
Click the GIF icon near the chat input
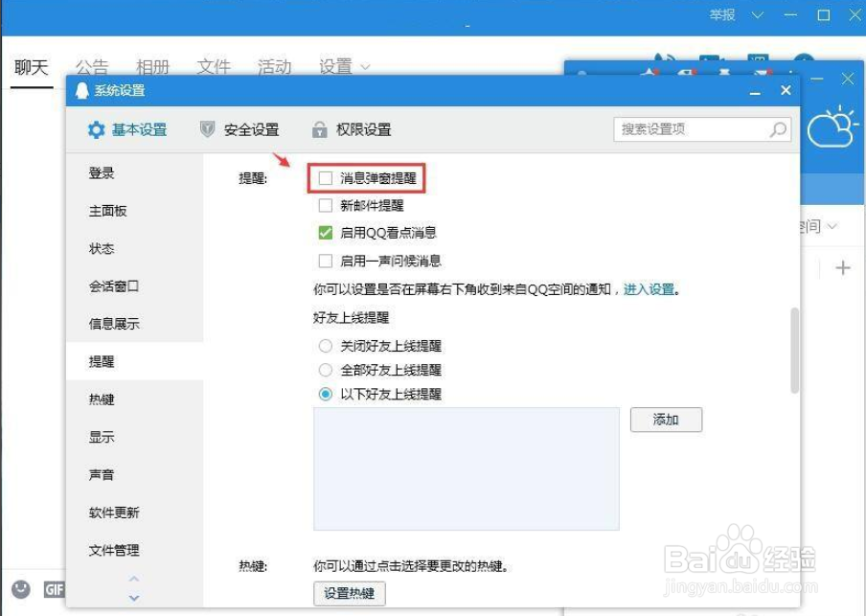click(55, 589)
